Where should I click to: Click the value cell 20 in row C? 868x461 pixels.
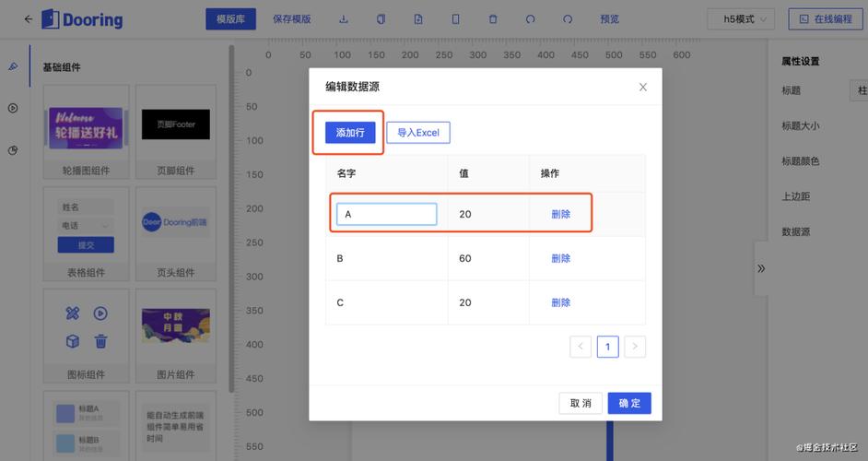488,302
